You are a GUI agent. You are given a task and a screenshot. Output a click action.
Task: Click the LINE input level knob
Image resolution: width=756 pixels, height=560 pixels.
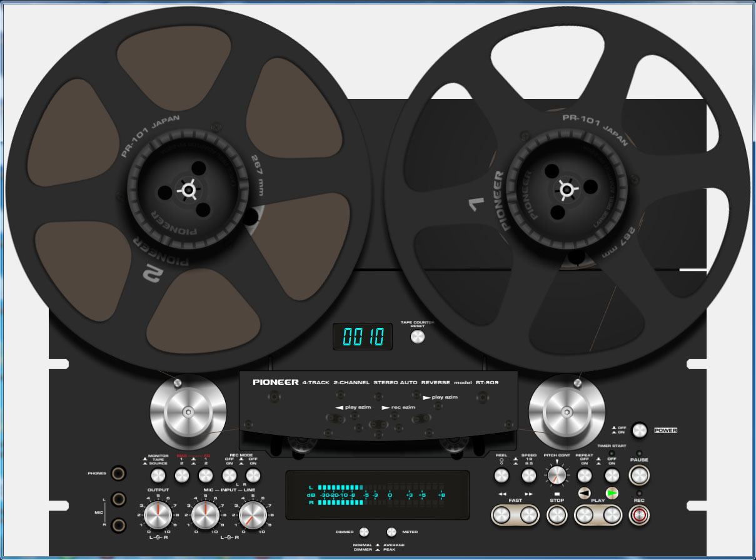(253, 515)
